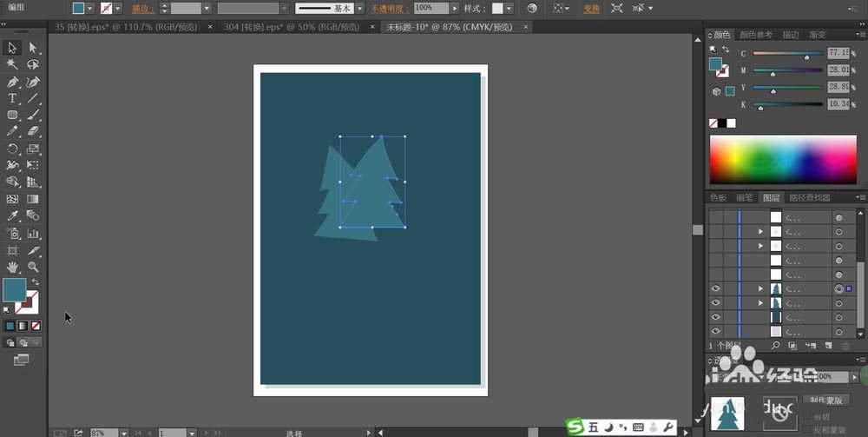Select the Magic Wand tool

click(13, 64)
